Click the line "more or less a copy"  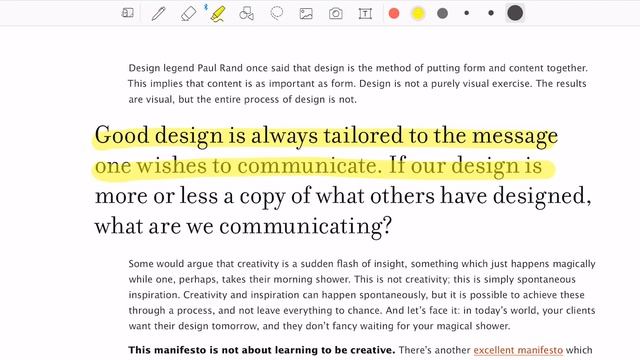[x=343, y=196]
